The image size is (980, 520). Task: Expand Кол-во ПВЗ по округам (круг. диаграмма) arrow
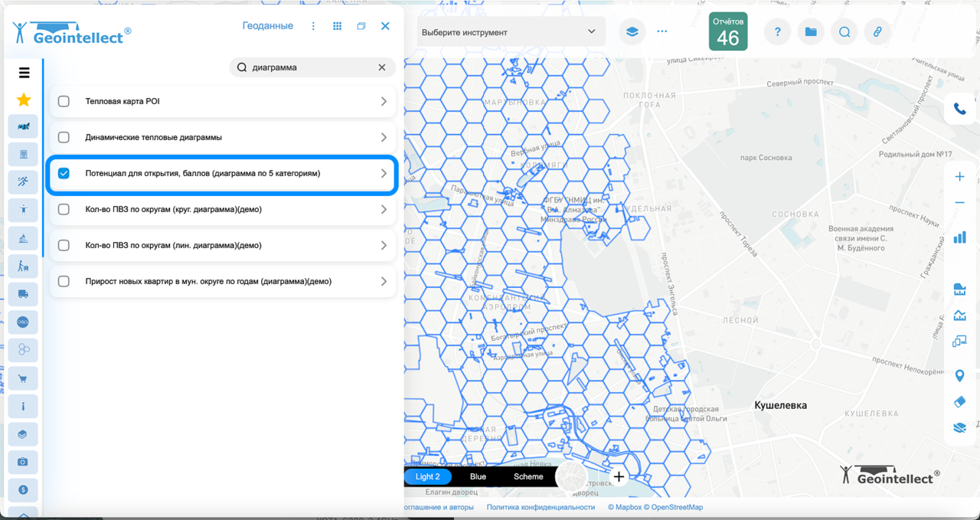384,209
